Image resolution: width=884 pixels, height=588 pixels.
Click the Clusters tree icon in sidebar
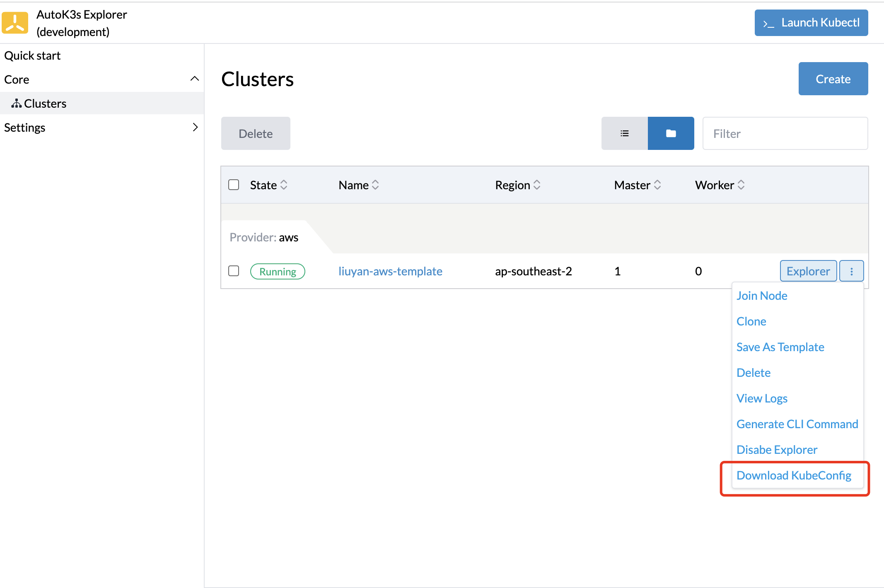pyautogui.click(x=16, y=103)
